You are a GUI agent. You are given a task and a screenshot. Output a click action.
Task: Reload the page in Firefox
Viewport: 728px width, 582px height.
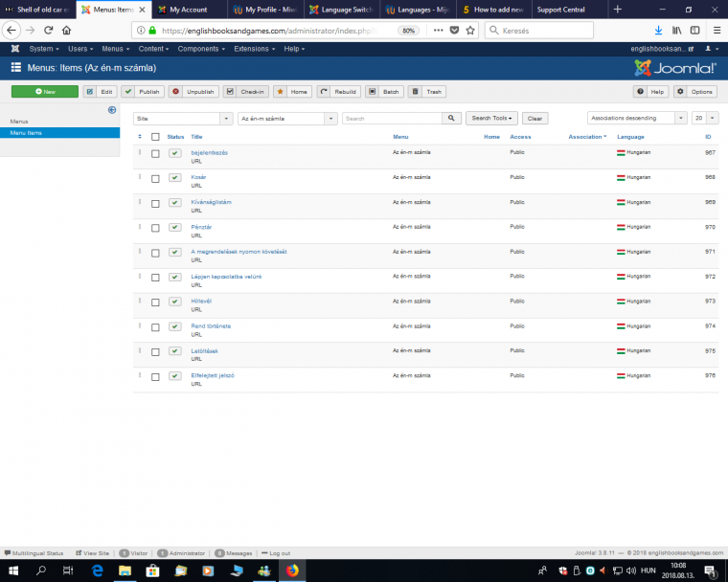click(x=48, y=31)
